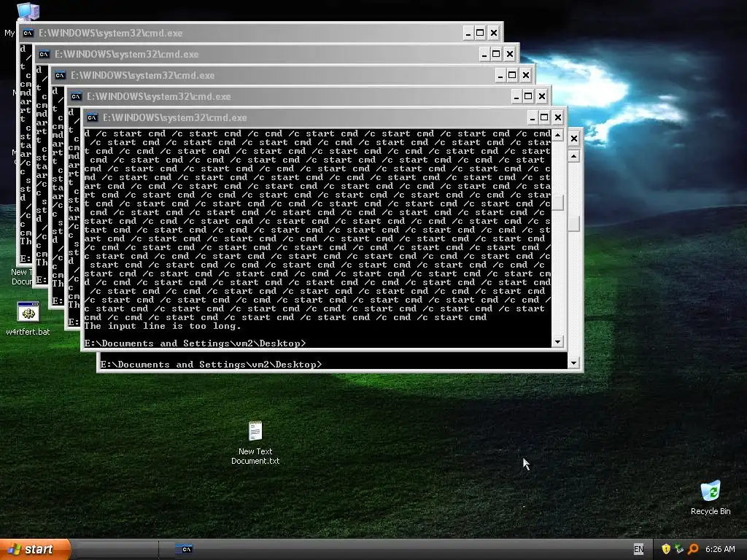Close the frontmost cmd.exe window
The image size is (747, 560).
[558, 117]
